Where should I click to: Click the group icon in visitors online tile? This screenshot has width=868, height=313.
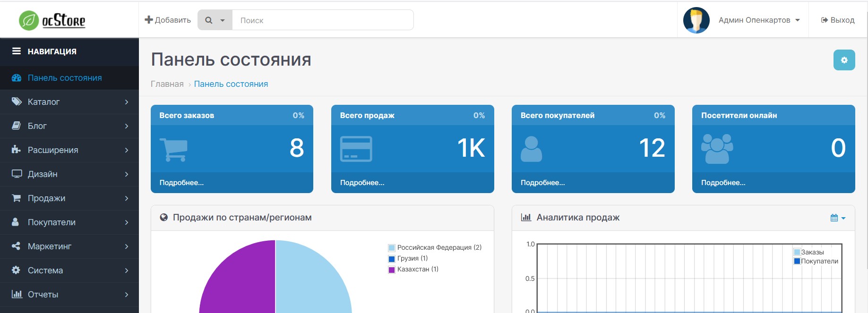tap(717, 149)
